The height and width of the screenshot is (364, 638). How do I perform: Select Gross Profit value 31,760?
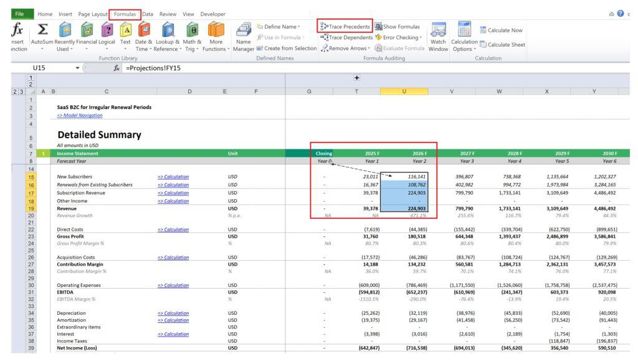pos(369,236)
